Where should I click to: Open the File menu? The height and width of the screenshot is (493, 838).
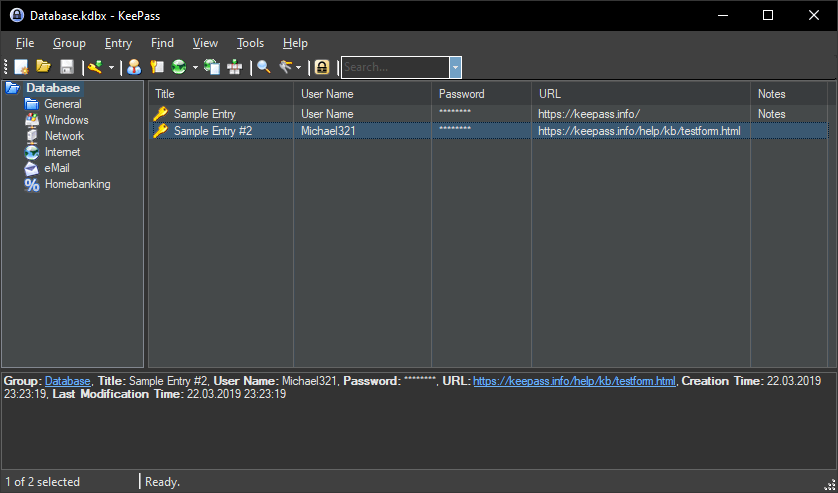25,43
